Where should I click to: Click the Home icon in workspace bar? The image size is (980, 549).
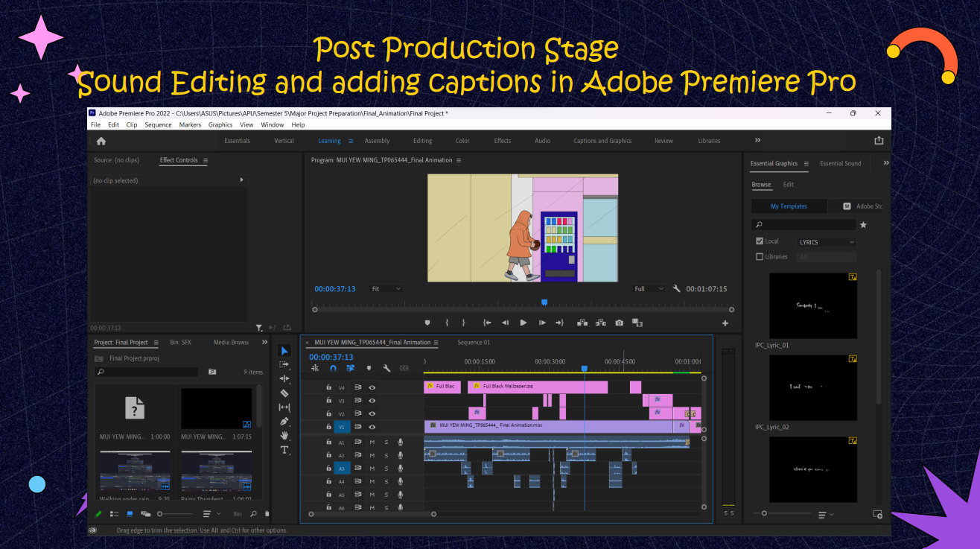click(101, 141)
